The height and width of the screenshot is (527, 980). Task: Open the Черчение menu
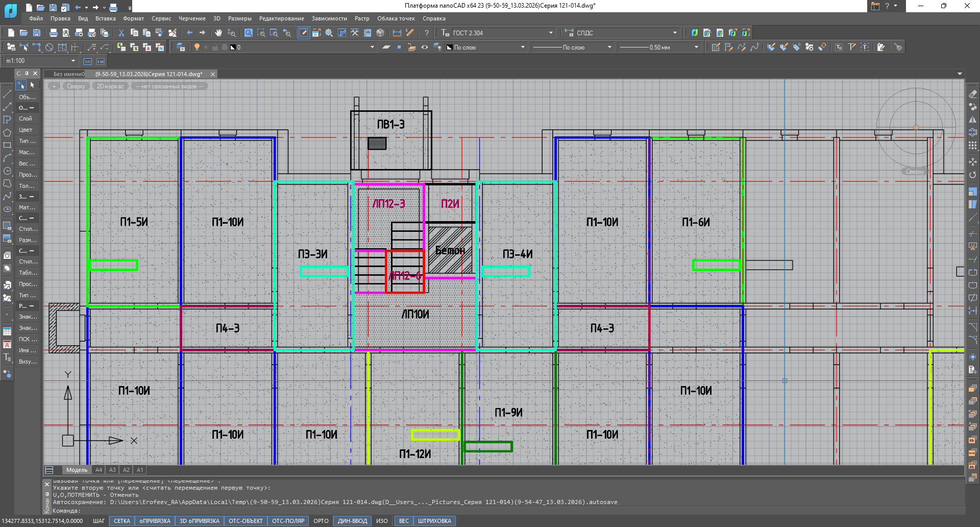pos(192,18)
